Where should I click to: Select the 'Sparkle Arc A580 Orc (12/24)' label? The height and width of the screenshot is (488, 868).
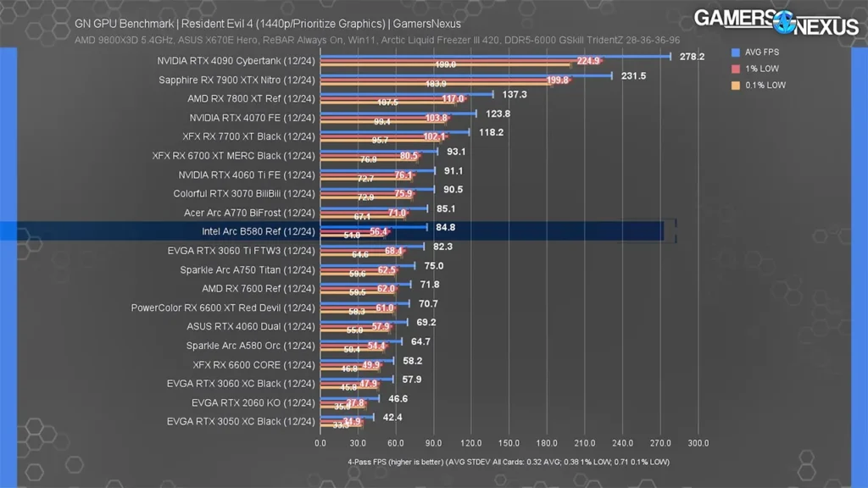pos(251,346)
